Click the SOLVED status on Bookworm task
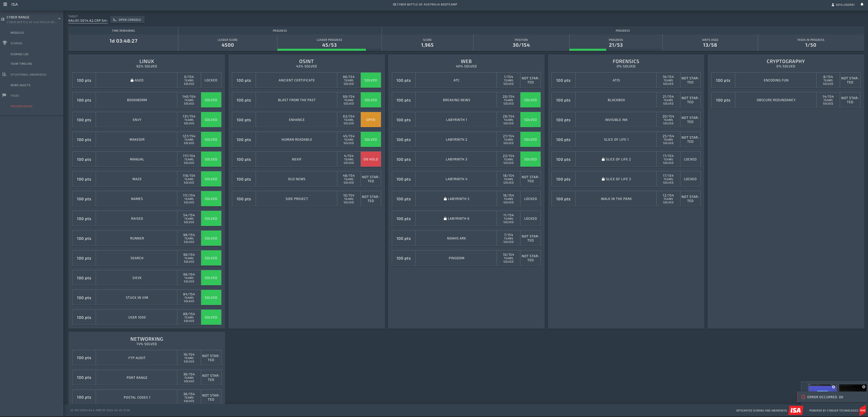868x417 pixels. pos(211,100)
